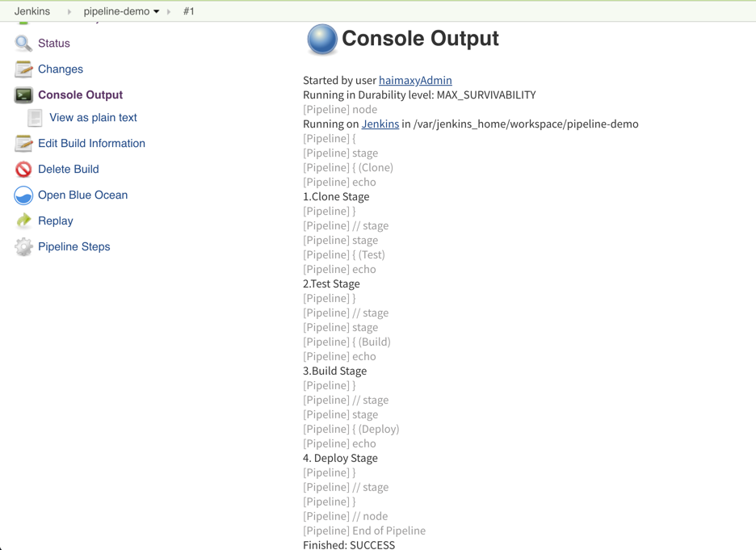
Task: Click the red Delete Build icon
Action: pos(23,170)
